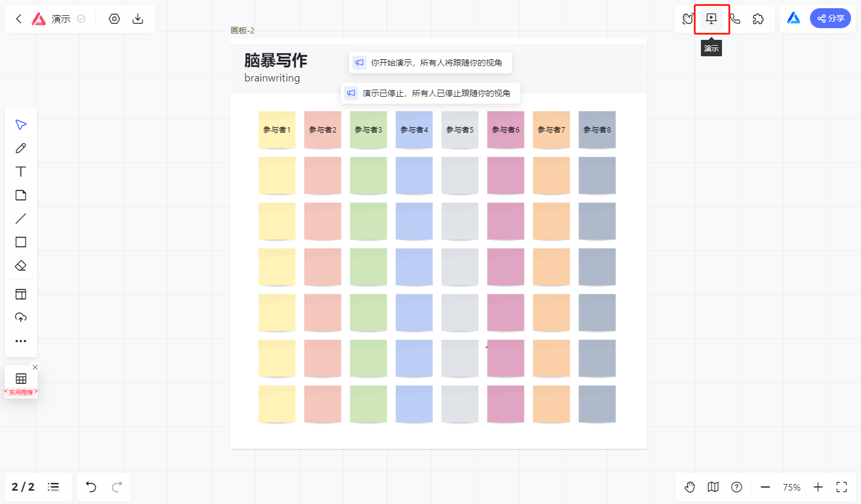Select the 参与者8 slate sticky note

click(x=597, y=130)
